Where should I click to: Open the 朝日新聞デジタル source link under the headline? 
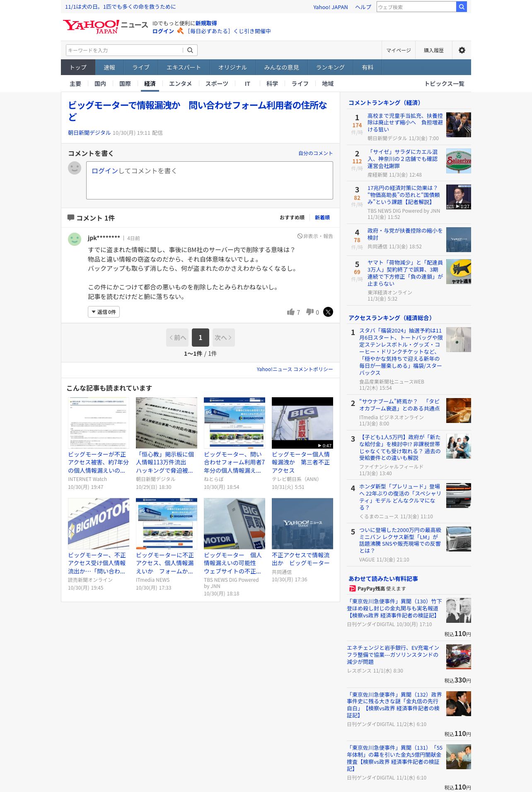tap(89, 133)
